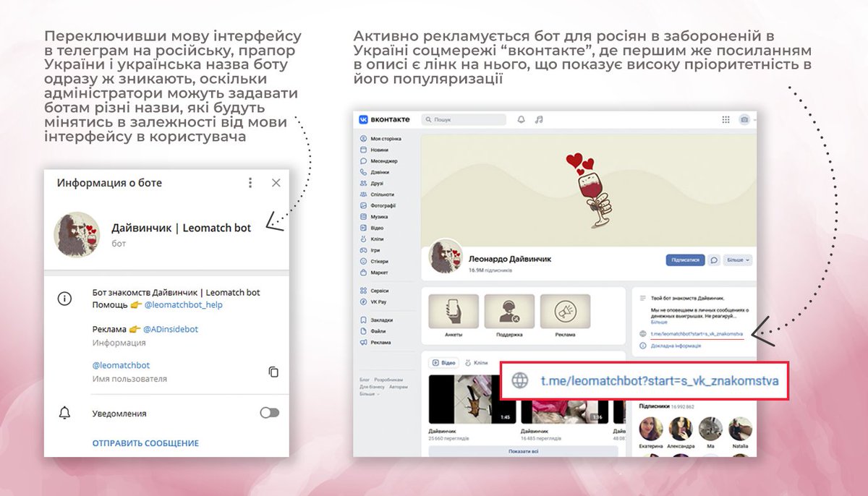Open the small t.me/leomatchbot link in description

(697, 333)
